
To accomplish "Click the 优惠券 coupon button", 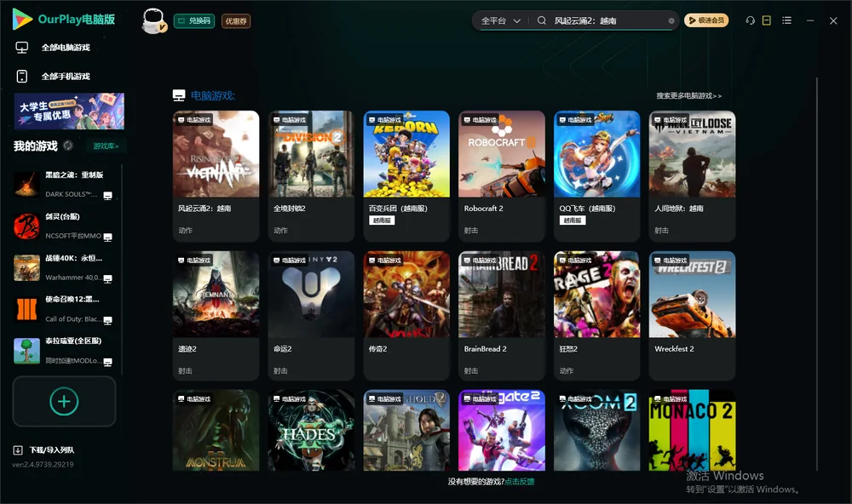I will click(x=236, y=20).
